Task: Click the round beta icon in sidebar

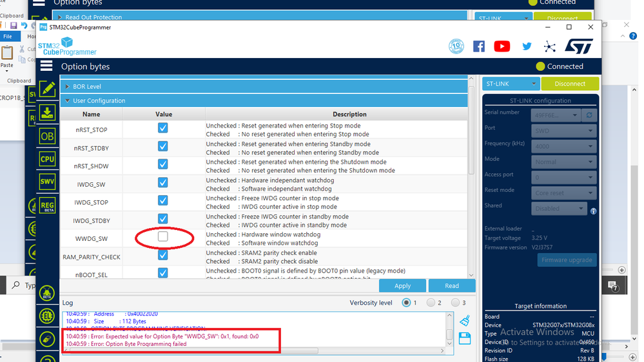Action: pos(47,293)
